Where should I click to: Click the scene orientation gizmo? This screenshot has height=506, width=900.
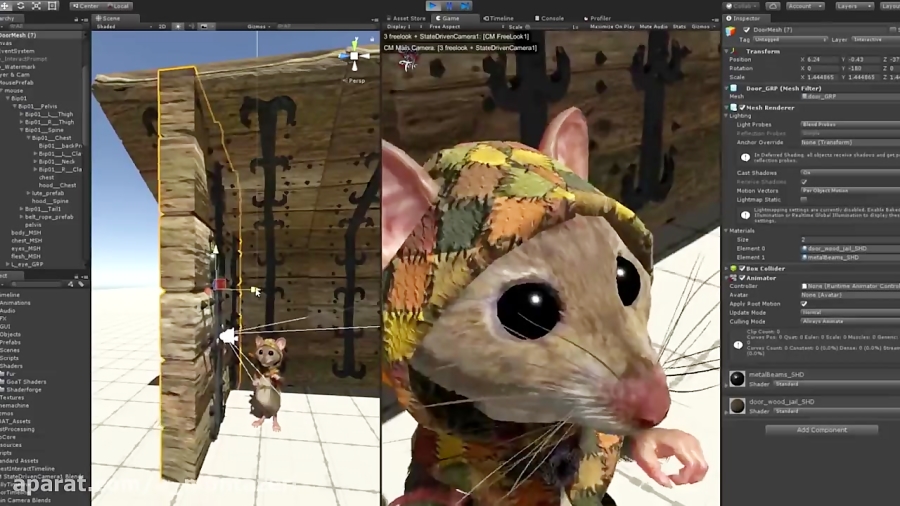click(x=354, y=56)
